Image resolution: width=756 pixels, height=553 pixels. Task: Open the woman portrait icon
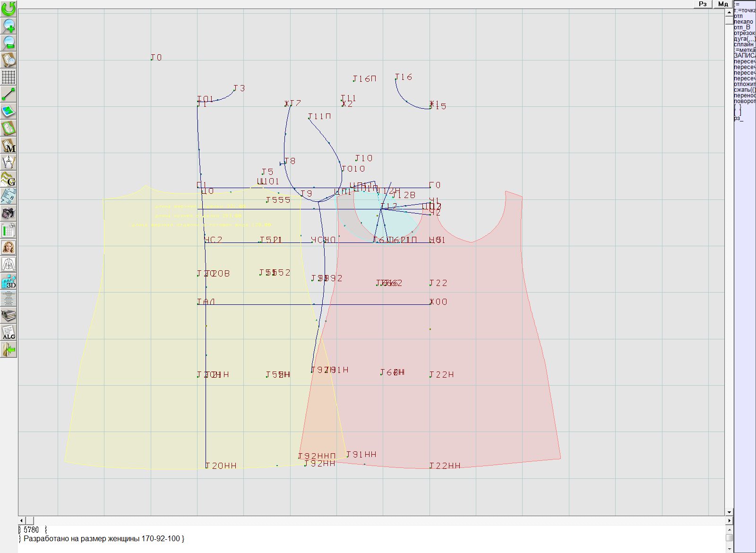9,247
